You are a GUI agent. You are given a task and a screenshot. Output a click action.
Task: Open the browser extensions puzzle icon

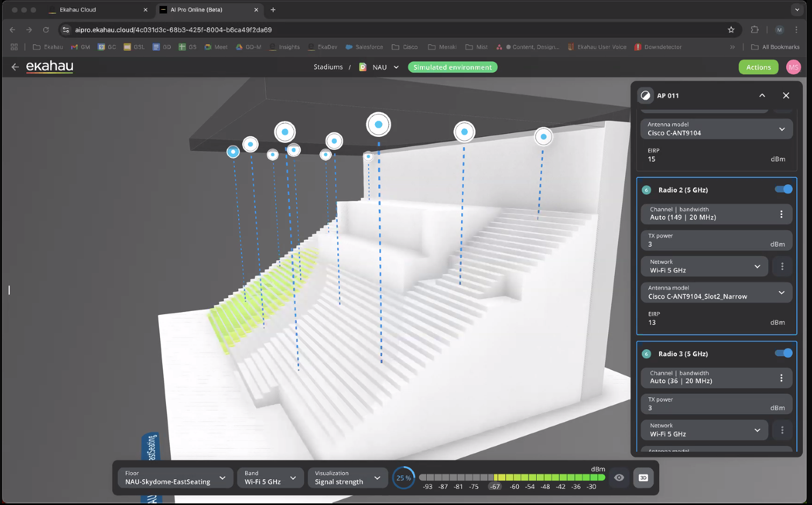coord(755,30)
